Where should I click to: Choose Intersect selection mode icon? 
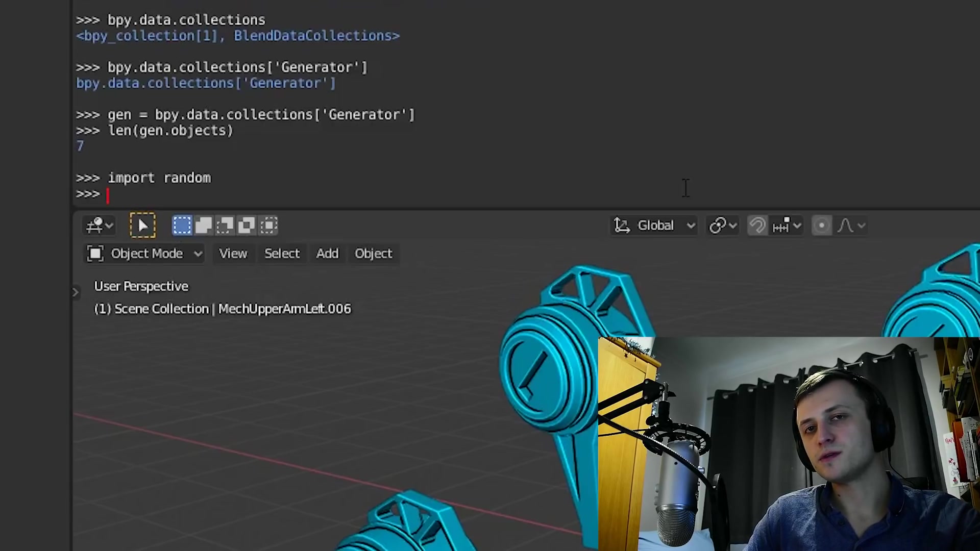[x=269, y=226]
